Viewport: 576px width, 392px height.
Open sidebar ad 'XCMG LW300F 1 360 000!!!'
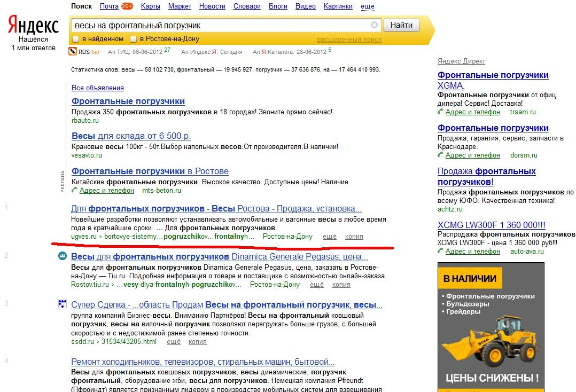point(492,225)
